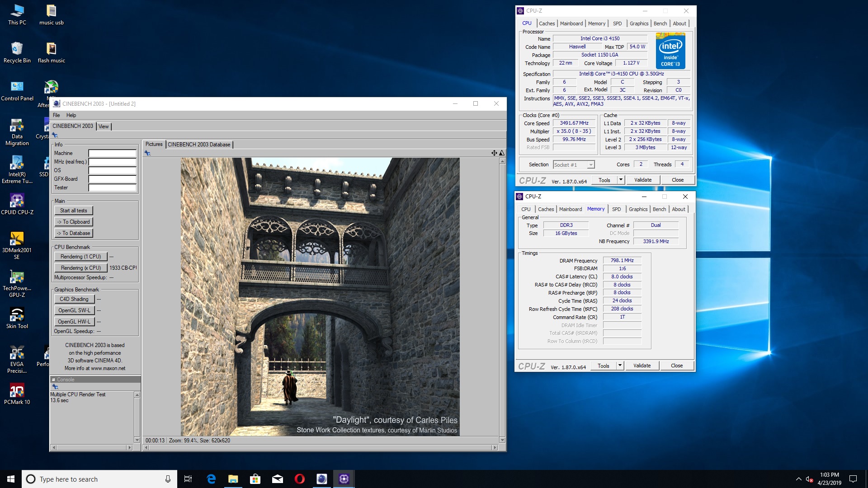
Task: Open the music usb desktop shortcut
Action: [x=52, y=14]
